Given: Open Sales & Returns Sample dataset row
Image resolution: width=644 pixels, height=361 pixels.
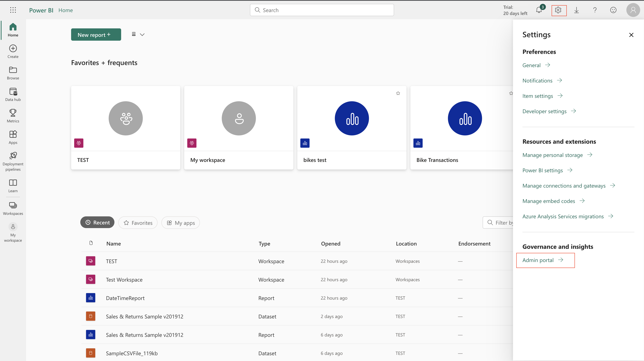Looking at the screenshot, I should coord(297,316).
